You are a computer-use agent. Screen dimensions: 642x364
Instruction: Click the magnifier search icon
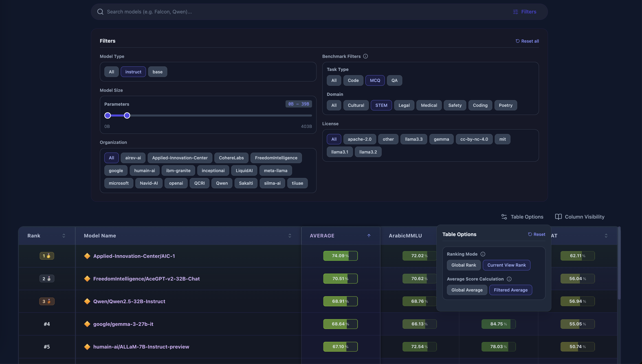pos(100,12)
